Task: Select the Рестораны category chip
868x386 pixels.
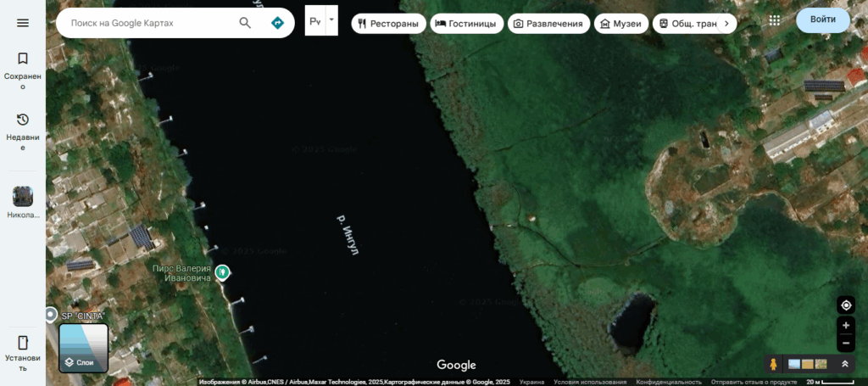Action: 388,24
